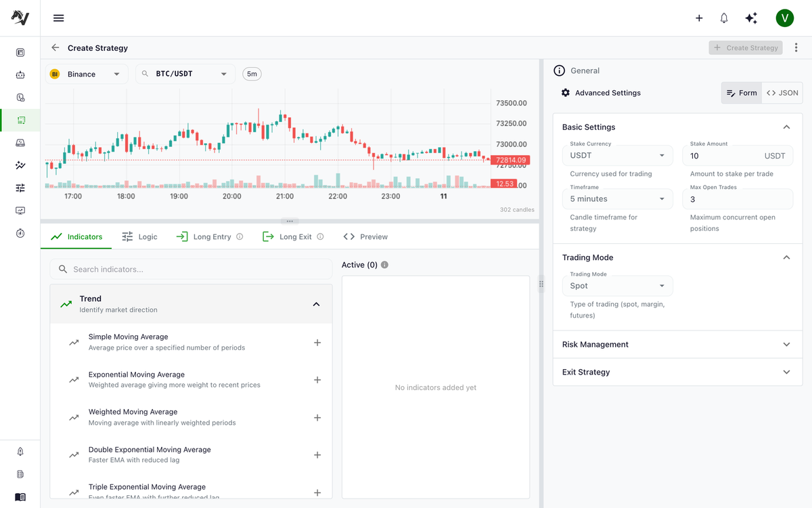812x508 pixels.
Task: Expand the Risk Management section
Action: (678, 345)
